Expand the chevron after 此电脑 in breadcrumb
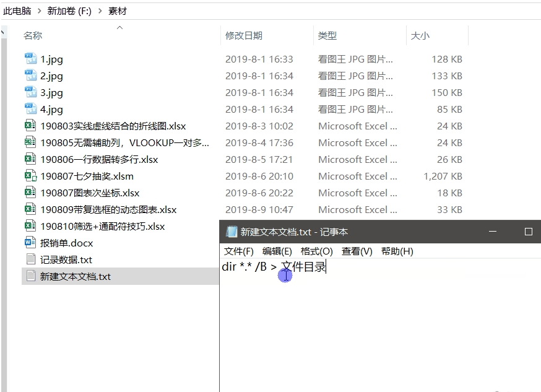 (40, 11)
